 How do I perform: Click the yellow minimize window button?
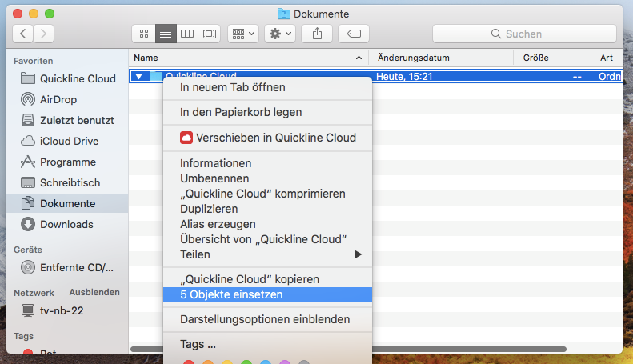pos(34,14)
